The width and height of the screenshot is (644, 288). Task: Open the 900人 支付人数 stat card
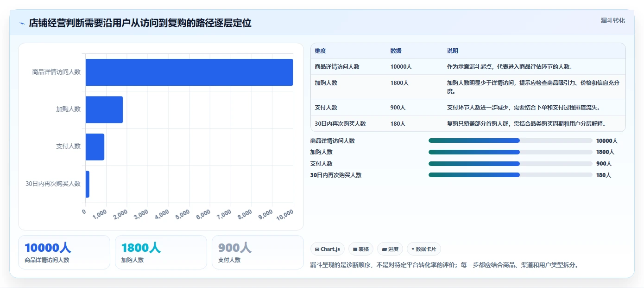pyautogui.click(x=258, y=252)
